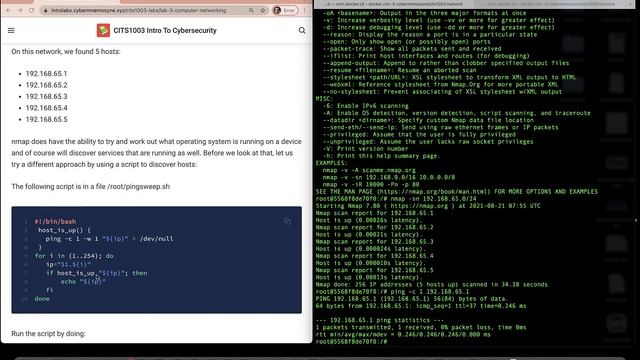The width and height of the screenshot is (640, 360).
Task: Reload the lab page in the browser
Action: point(31,10)
